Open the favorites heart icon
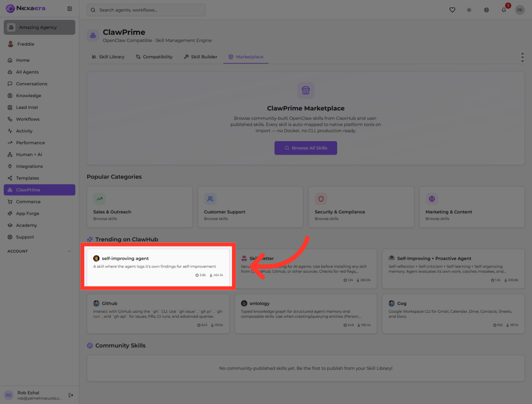532x404 pixels. [452, 10]
